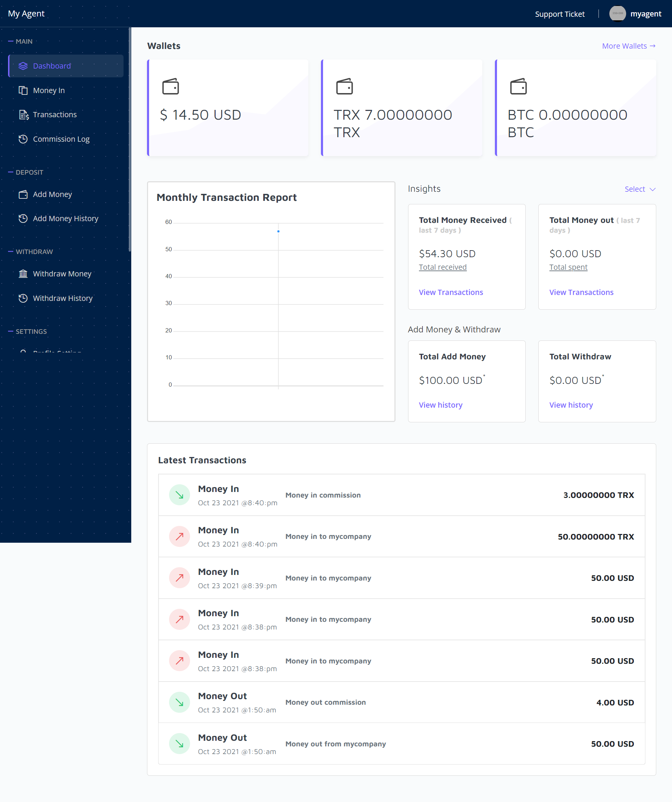This screenshot has height=802, width=672.
Task: Open the myagent user menu
Action: pyautogui.click(x=645, y=14)
